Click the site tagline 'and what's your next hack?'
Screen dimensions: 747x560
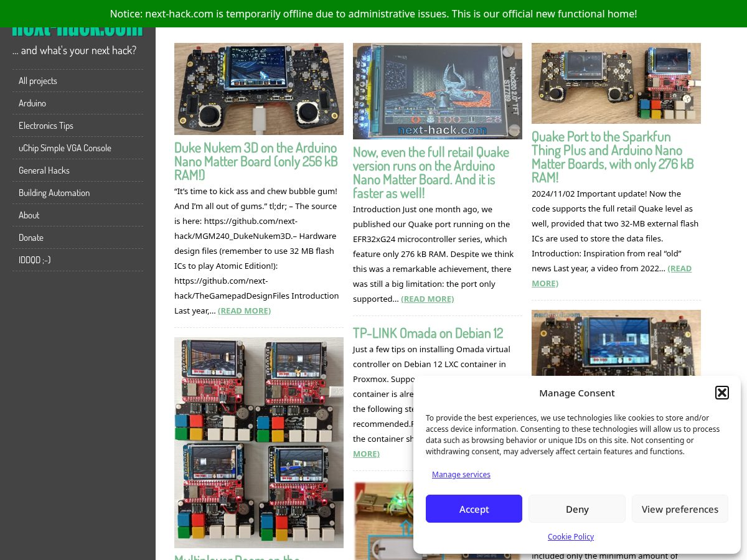(75, 50)
